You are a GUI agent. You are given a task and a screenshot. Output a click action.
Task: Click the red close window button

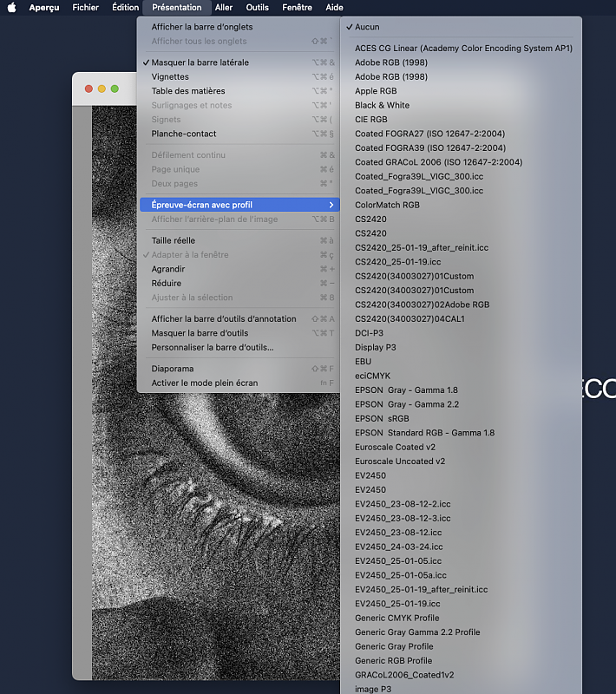tap(88, 88)
